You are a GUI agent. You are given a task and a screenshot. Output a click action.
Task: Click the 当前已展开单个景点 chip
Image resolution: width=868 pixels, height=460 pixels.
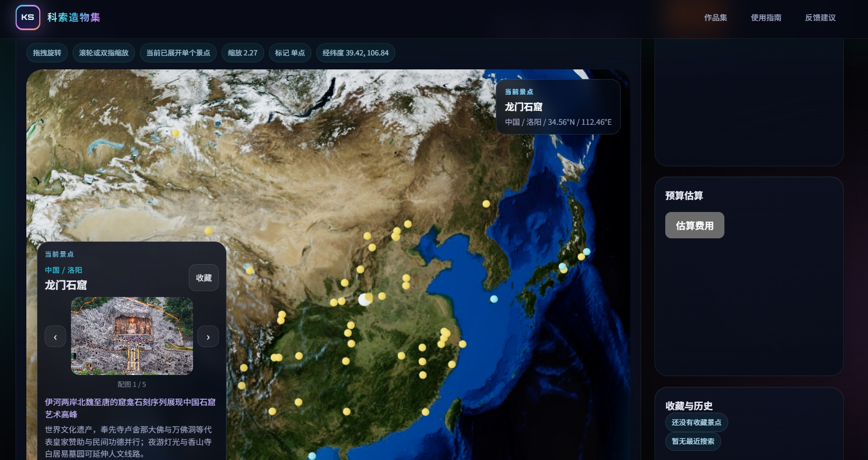point(178,53)
